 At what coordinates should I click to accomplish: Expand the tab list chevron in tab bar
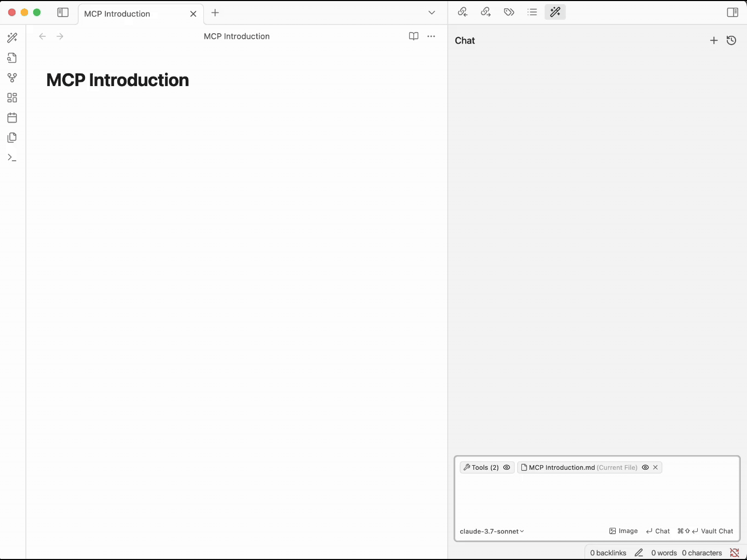coord(432,12)
